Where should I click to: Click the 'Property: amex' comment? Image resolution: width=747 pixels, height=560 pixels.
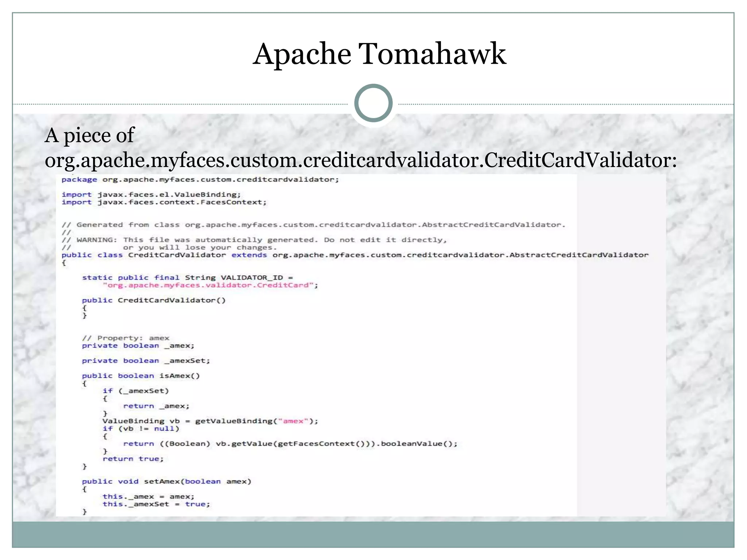coord(125,338)
